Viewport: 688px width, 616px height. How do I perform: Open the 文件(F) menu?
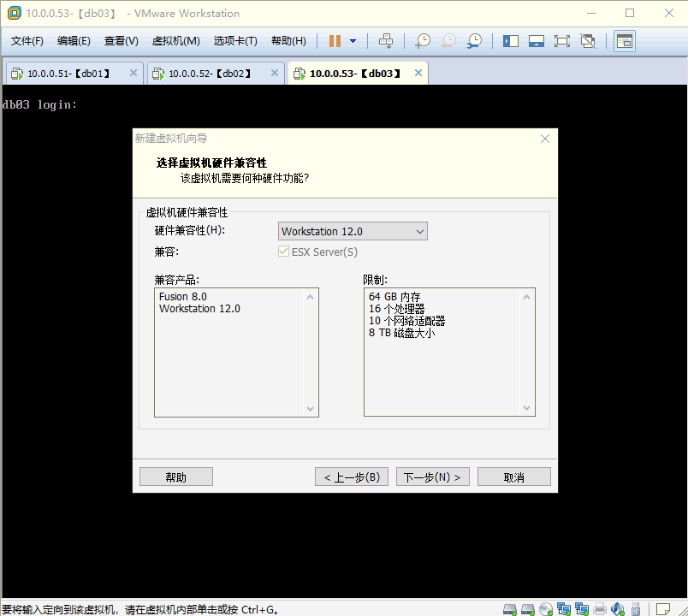(x=27, y=41)
